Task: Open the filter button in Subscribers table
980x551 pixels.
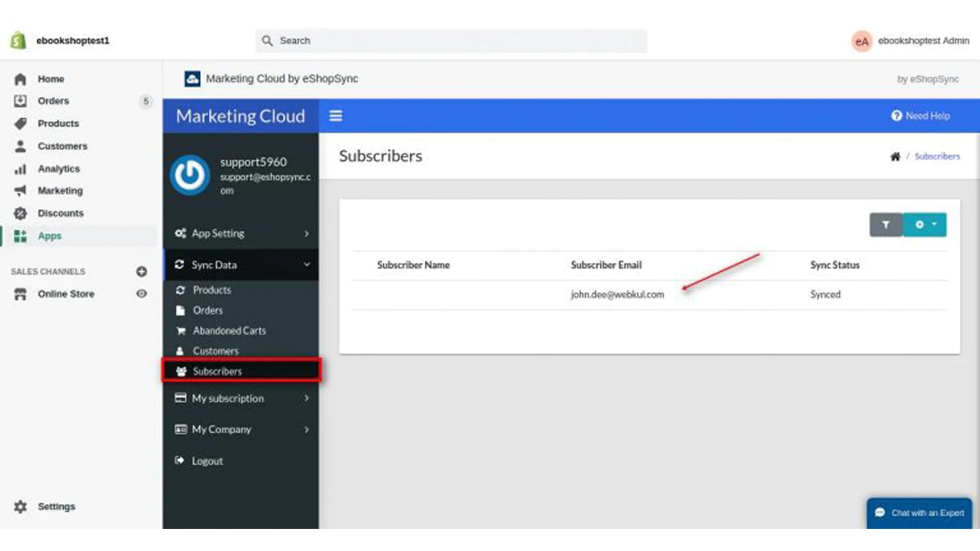Action: tap(886, 225)
